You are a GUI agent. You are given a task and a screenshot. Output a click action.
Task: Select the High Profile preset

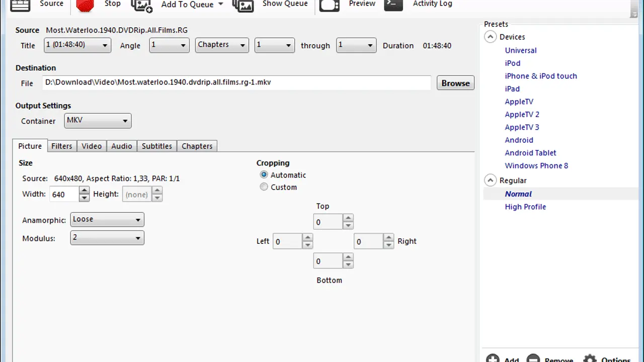coord(525,207)
